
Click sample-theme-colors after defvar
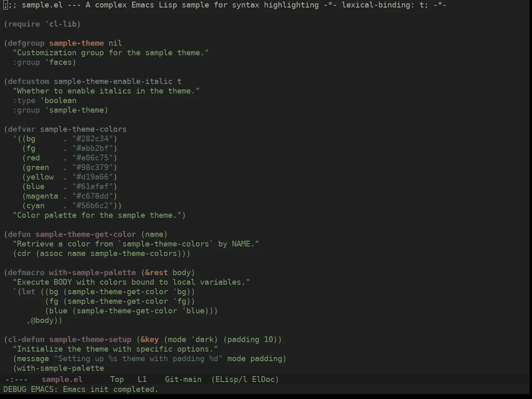(x=83, y=129)
